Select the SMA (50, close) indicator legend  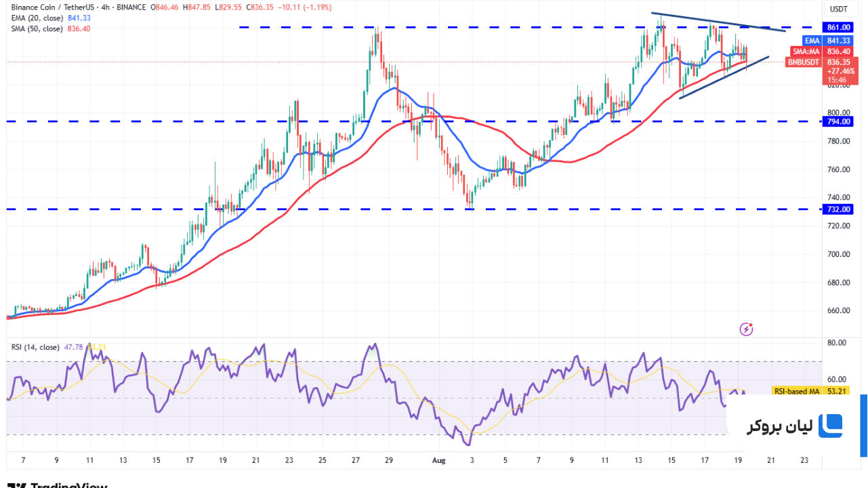coord(51,28)
